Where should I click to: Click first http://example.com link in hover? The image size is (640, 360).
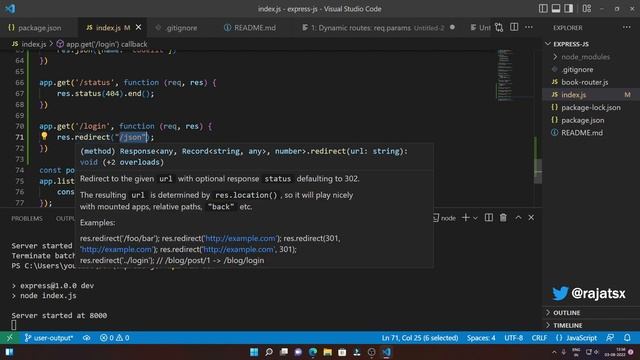coord(240,238)
